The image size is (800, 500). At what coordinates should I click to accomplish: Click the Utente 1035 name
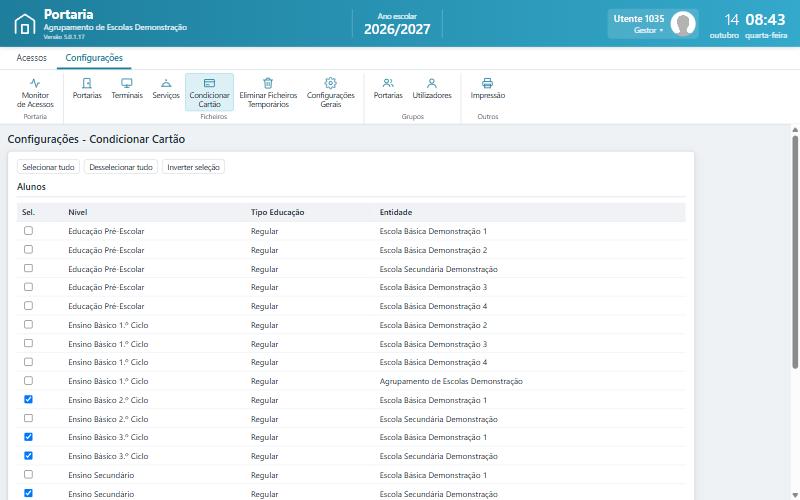point(639,19)
